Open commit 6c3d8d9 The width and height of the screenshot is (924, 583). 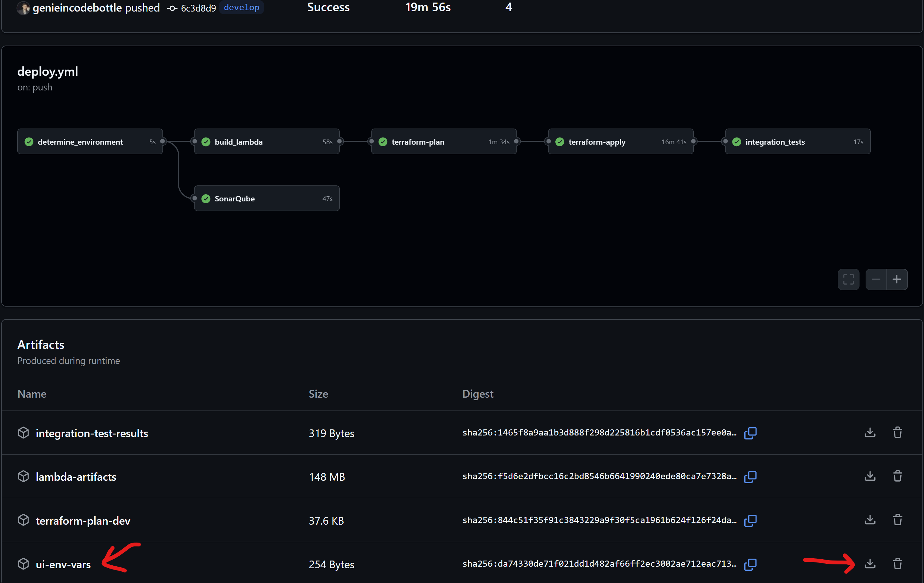click(x=198, y=8)
